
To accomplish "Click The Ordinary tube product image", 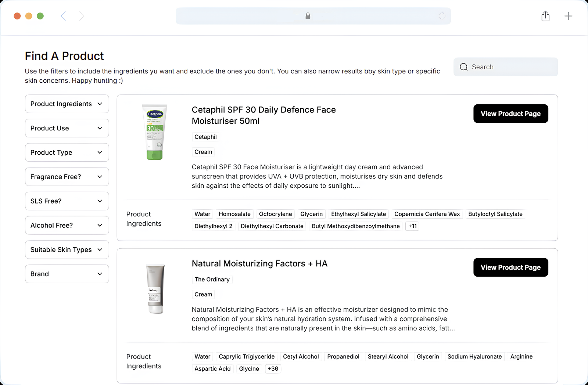I will point(155,289).
